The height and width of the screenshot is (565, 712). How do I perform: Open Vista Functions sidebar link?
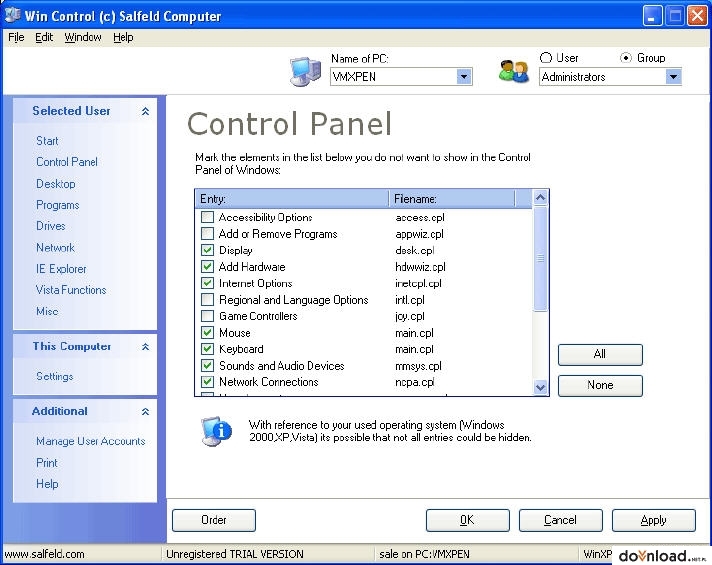point(71,290)
